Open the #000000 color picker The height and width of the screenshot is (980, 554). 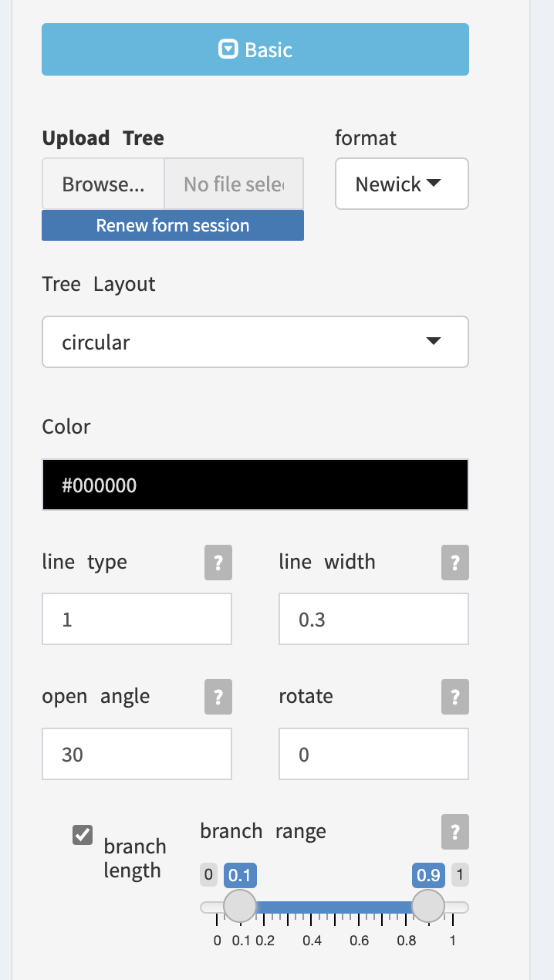click(255, 485)
